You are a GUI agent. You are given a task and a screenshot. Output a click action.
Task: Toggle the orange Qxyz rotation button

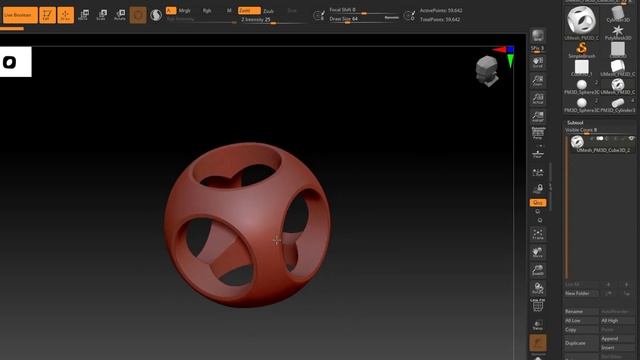click(x=538, y=202)
